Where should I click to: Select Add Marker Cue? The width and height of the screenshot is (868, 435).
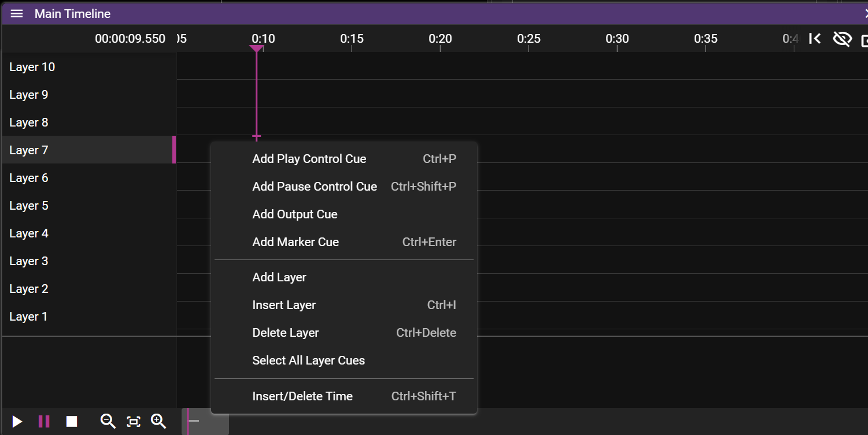(x=296, y=242)
